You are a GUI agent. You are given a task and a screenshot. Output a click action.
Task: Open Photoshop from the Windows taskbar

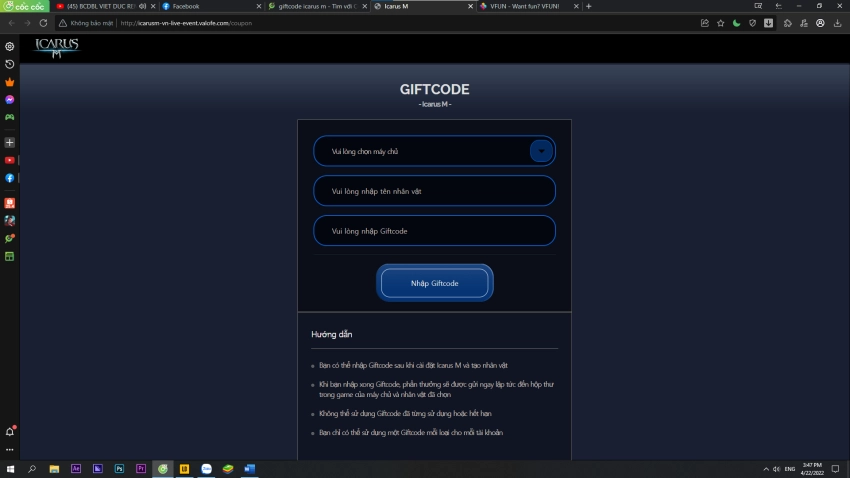point(119,468)
